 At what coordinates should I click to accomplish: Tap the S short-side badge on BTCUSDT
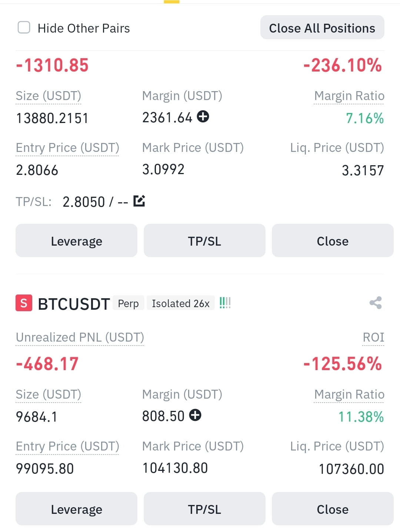[x=24, y=303]
